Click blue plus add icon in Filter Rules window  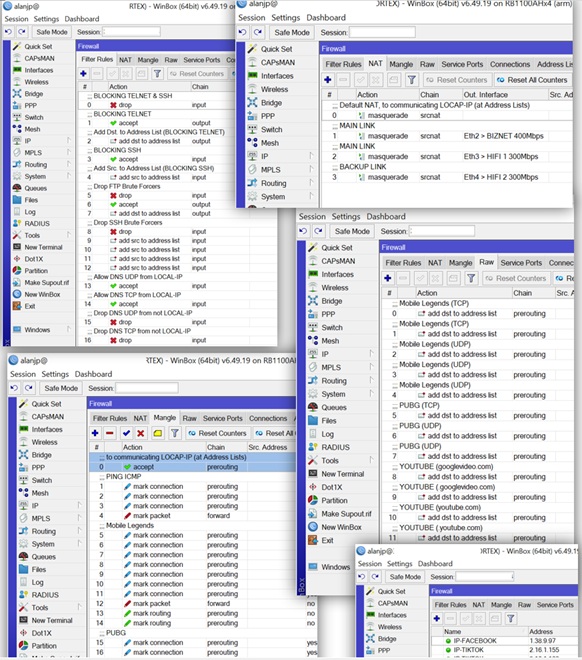click(x=83, y=74)
